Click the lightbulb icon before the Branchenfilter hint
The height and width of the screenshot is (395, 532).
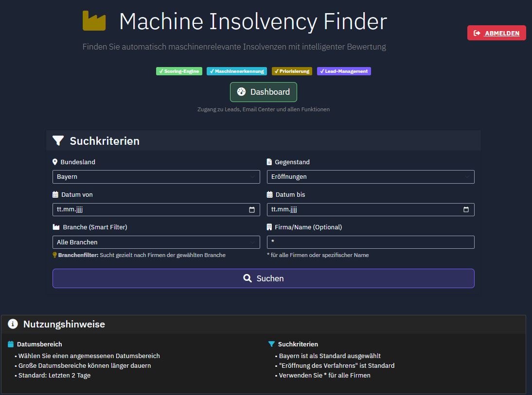[54, 255]
